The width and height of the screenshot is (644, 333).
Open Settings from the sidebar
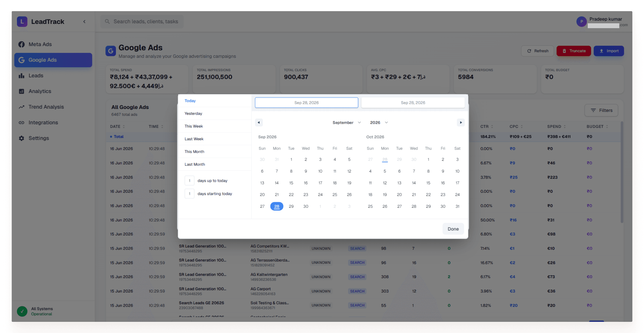point(53,138)
